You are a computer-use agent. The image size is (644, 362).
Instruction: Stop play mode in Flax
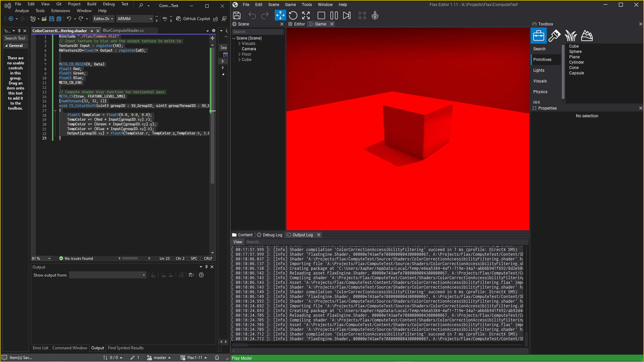tap(321, 15)
